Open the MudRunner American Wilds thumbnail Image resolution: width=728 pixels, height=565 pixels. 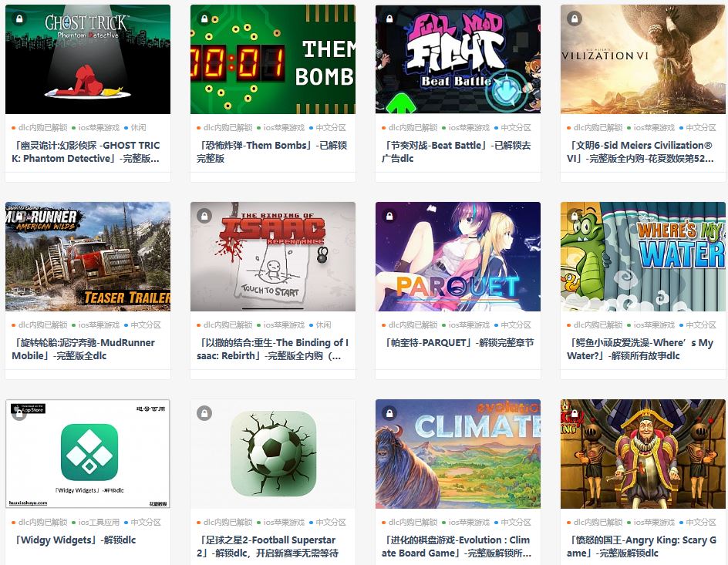pos(88,257)
